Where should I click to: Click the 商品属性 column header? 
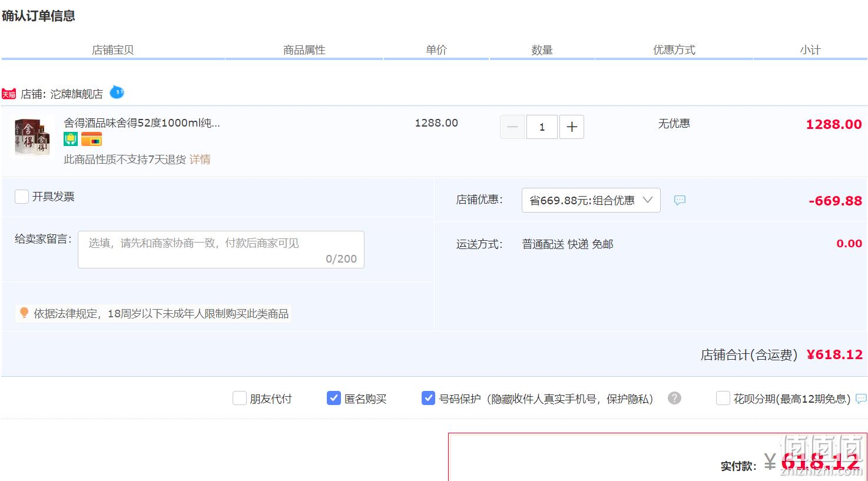coord(304,50)
